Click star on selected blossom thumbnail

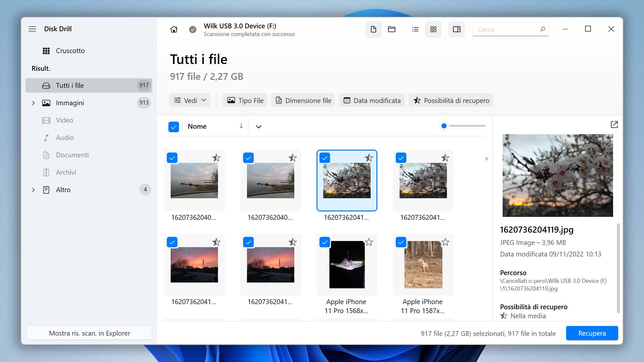pyautogui.click(x=369, y=158)
